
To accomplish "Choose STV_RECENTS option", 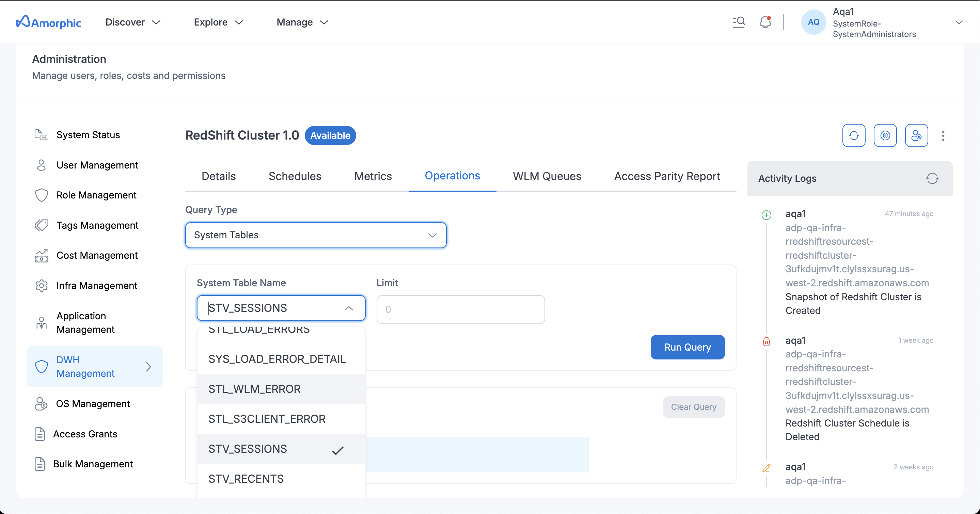I will (x=281, y=479).
